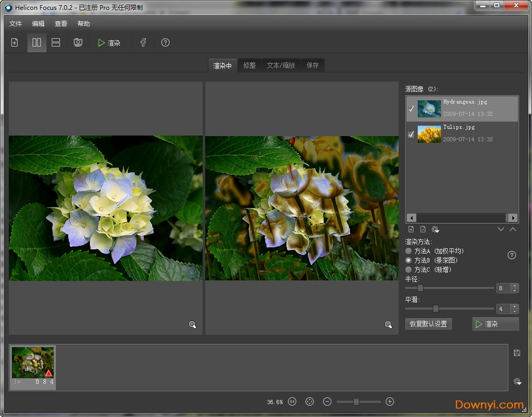Screen dimensions: 532x417
Task: Click the save floppy disk icon
Action: coord(516,353)
